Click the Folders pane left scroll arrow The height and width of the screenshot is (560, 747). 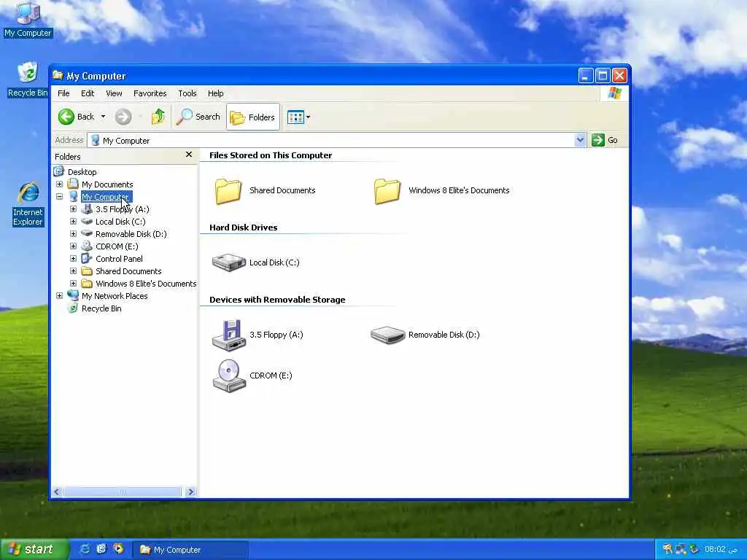coord(57,491)
